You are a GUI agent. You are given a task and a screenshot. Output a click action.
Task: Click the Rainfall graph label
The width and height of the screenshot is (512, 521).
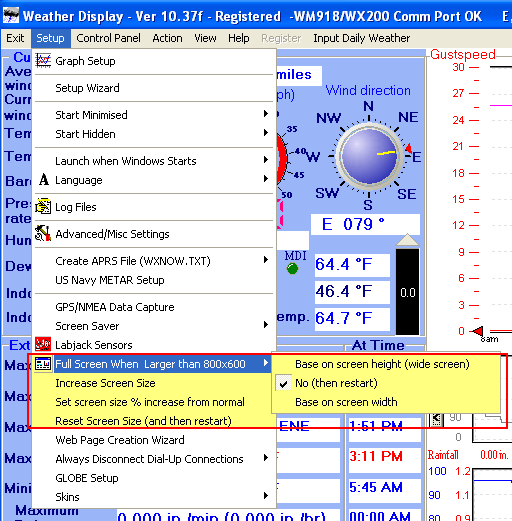coord(443,455)
